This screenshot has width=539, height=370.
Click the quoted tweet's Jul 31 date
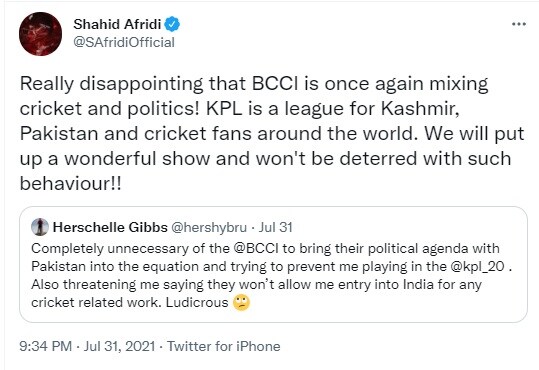click(275, 227)
